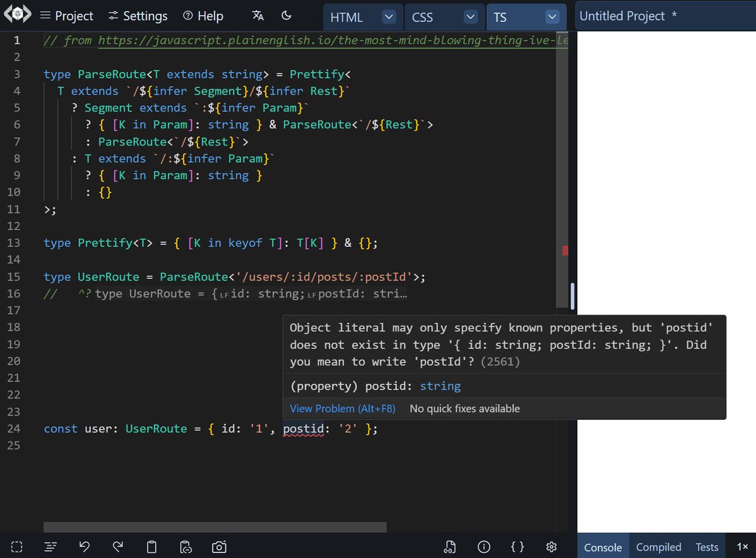
Task: Undo the last edit
Action: tap(84, 547)
